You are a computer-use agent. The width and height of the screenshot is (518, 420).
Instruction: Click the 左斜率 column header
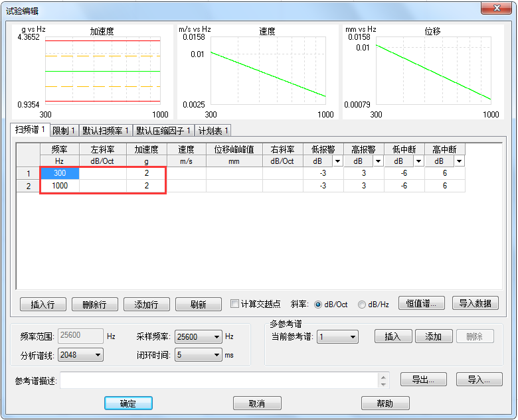tap(103, 149)
